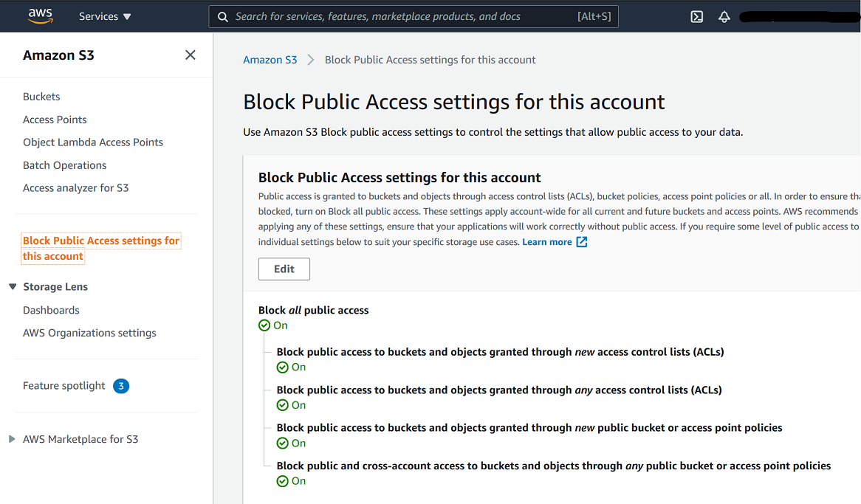Open Storage Lens Dashboards
Screen dimensions: 861x504
[51, 310]
